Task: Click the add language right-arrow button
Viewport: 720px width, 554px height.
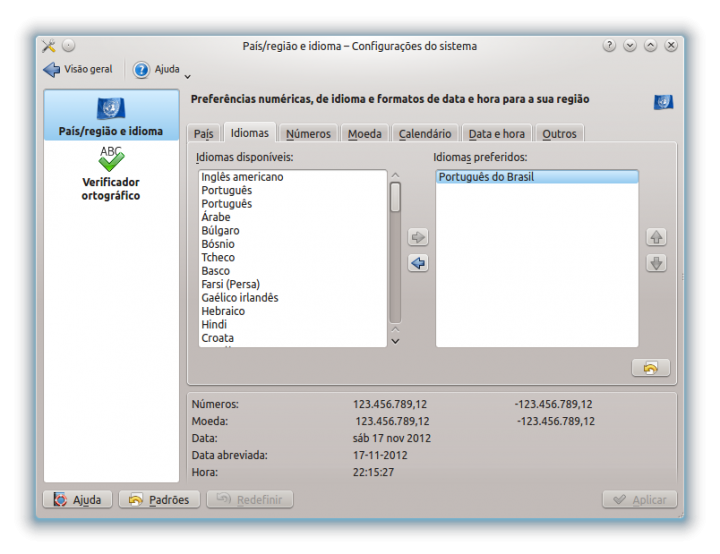Action: (x=418, y=237)
